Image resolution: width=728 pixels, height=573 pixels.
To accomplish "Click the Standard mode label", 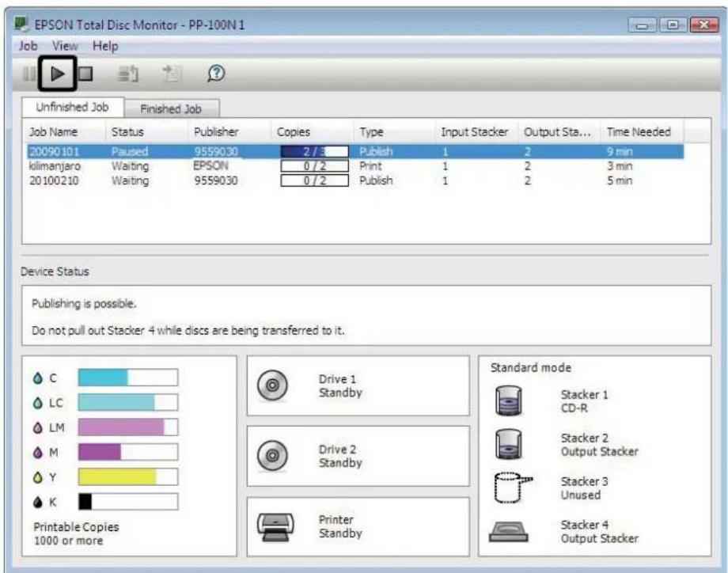I will coord(531,368).
